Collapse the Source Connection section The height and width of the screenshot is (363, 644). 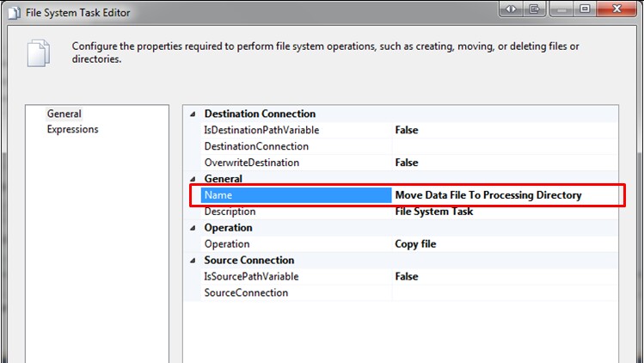tap(192, 261)
